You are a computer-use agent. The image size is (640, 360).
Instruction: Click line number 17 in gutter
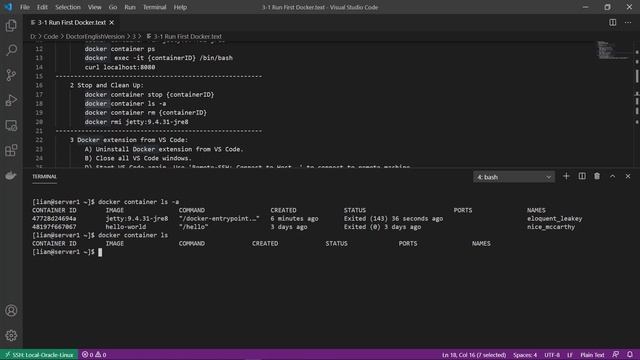39,94
